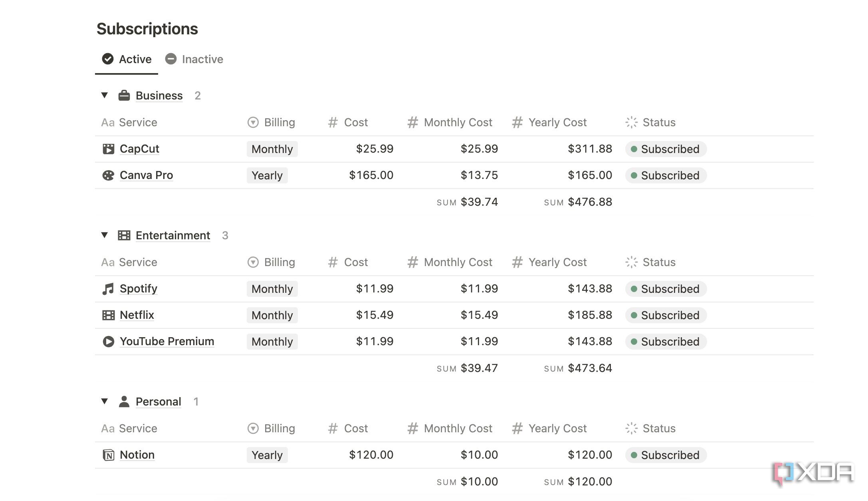The height and width of the screenshot is (501, 868).
Task: Collapse the Personal group
Action: pos(105,402)
